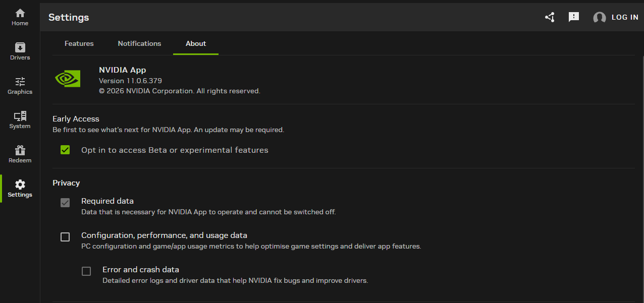Image resolution: width=644 pixels, height=303 pixels.
Task: Click the Version 11.0.6.379 text
Action: pos(130,81)
